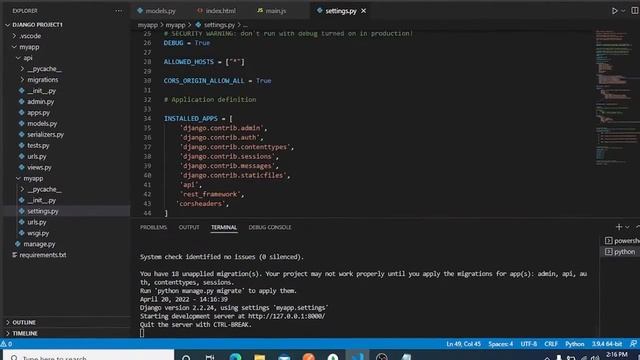Click the 3.9.4 64-bit interpreter selector
This screenshot has height=360, width=640.
tap(607, 344)
